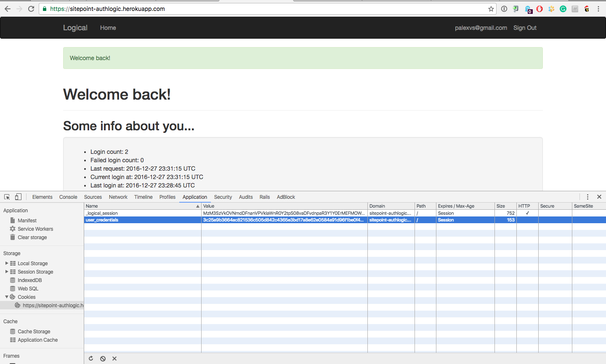This screenshot has width=606, height=364.
Task: Click the Grammarly extension icon
Action: point(563,9)
